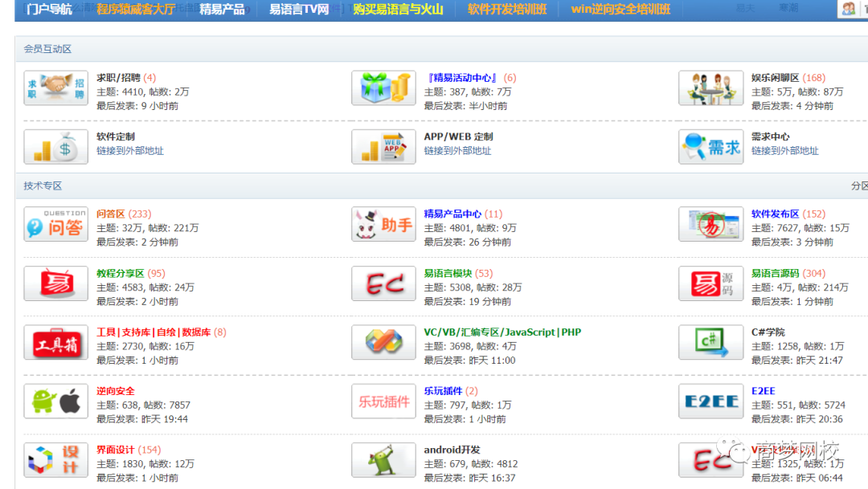Open the 软件发布区 forum link
Viewport: 868px width, 489px height.
[775, 214]
